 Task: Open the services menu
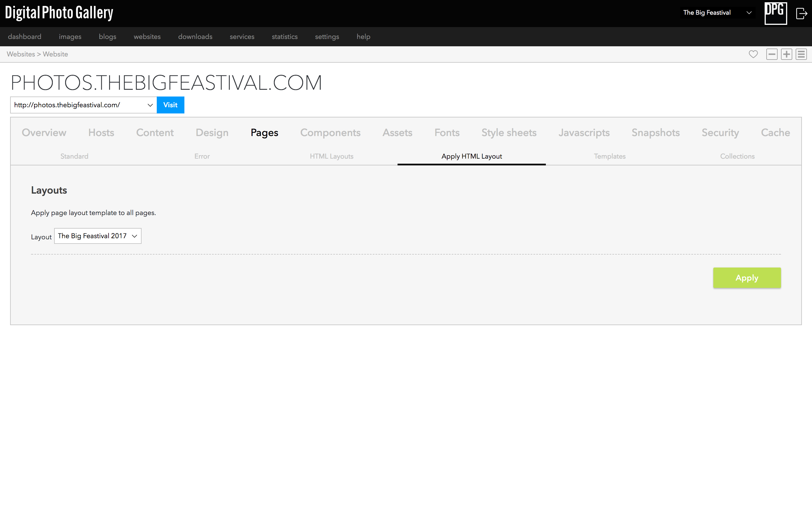pos(242,37)
